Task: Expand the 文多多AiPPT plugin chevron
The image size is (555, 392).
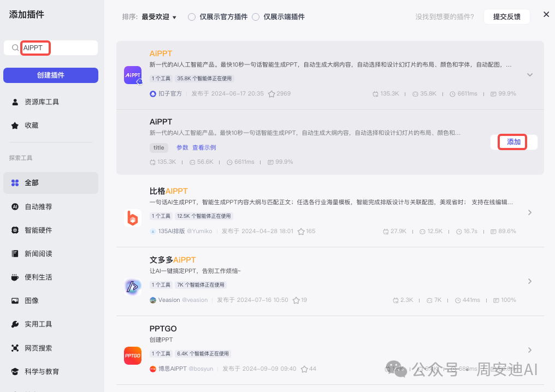Action: pos(530,281)
